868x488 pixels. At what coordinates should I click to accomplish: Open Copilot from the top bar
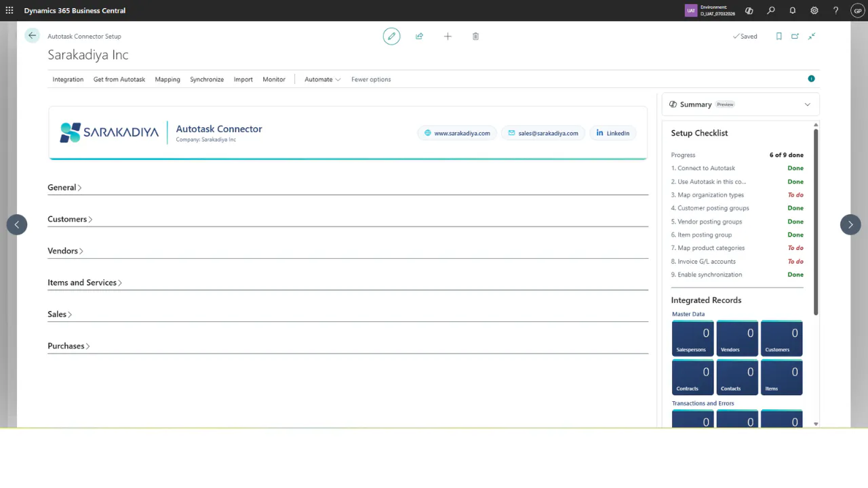click(749, 10)
